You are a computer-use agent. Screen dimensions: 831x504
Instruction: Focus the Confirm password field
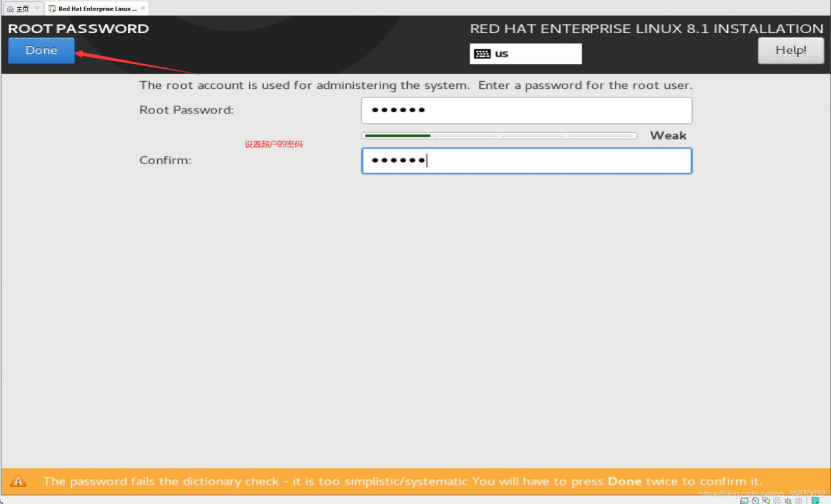527,161
